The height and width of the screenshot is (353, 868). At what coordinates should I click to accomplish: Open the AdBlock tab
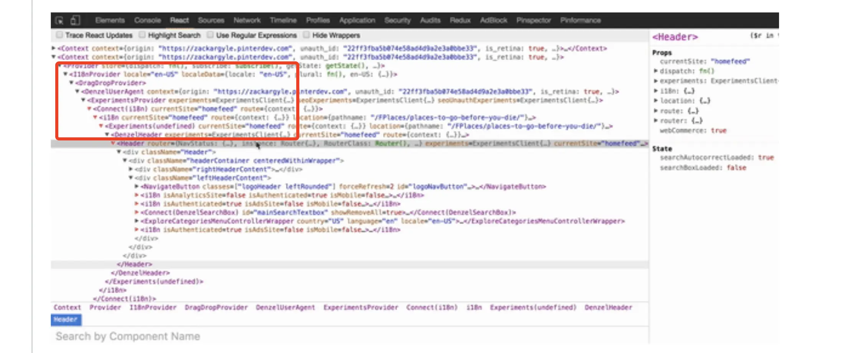493,20
